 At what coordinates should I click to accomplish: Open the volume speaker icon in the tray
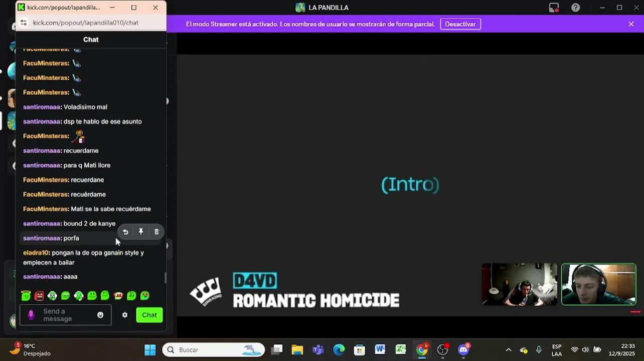(x=585, y=350)
